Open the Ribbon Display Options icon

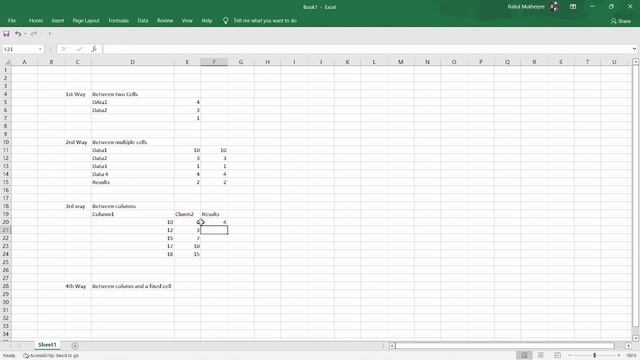(x=573, y=7)
